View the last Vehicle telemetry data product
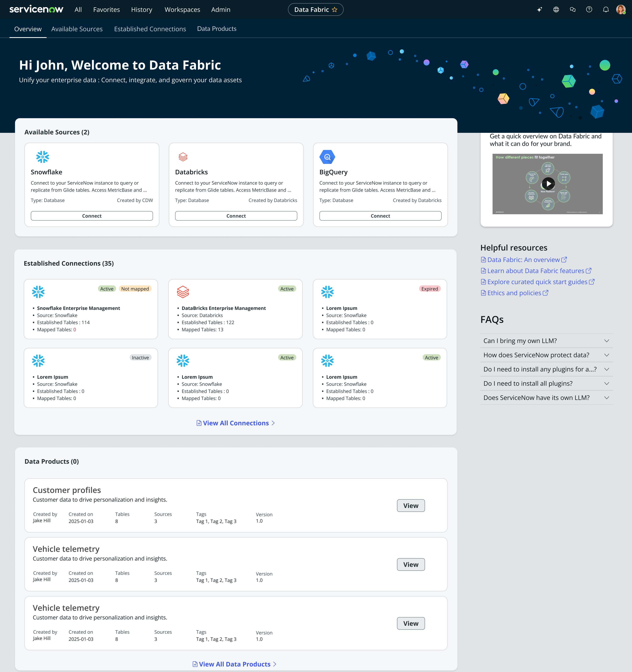 (x=411, y=623)
